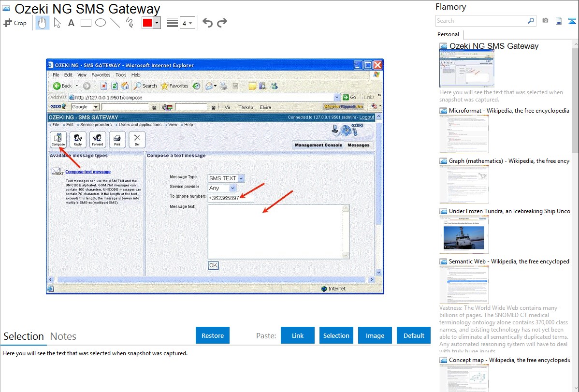
Task: Click the Concept map snapshot title
Action: tap(509, 360)
